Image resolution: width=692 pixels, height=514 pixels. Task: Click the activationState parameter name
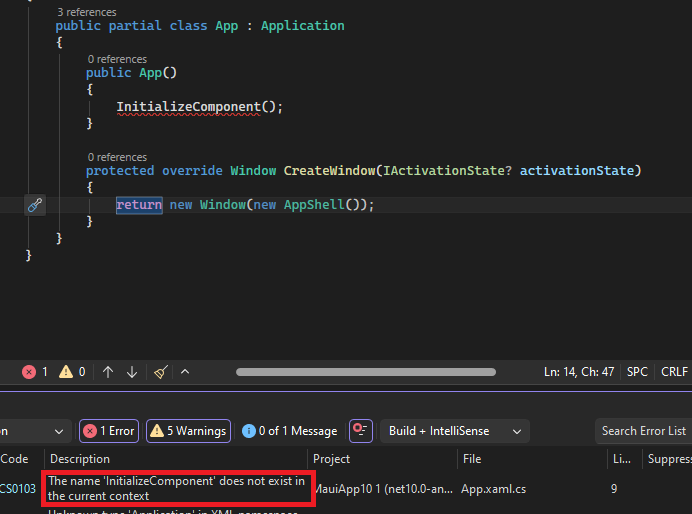(x=577, y=171)
